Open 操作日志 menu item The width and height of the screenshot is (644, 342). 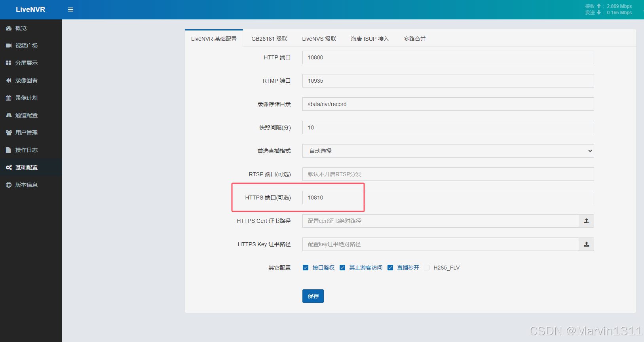point(31,150)
